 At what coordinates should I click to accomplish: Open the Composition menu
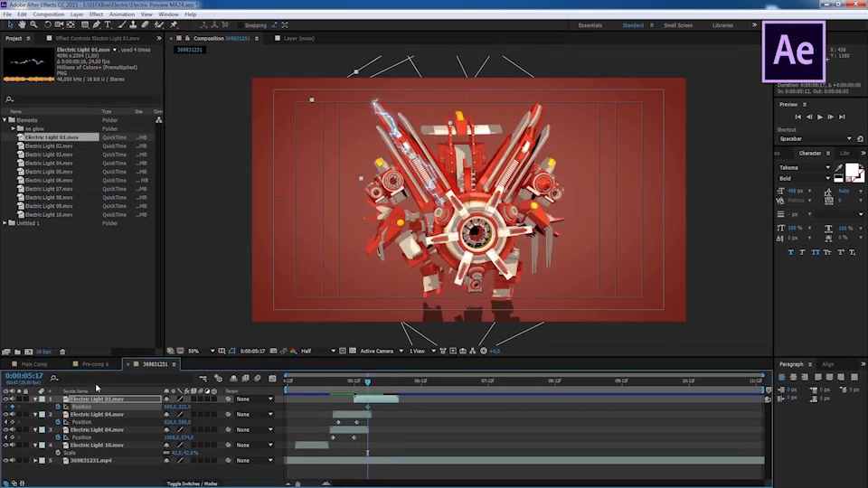coord(49,14)
